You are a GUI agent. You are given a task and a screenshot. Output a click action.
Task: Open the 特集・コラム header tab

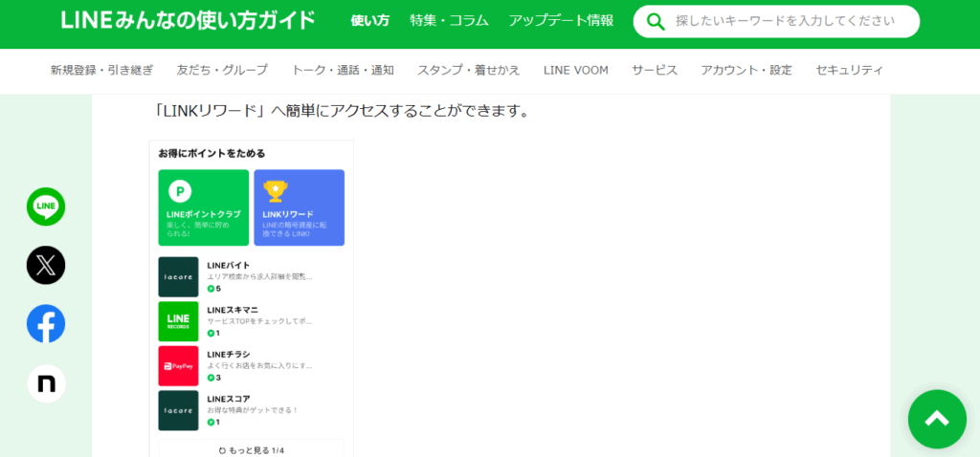[x=449, y=21]
